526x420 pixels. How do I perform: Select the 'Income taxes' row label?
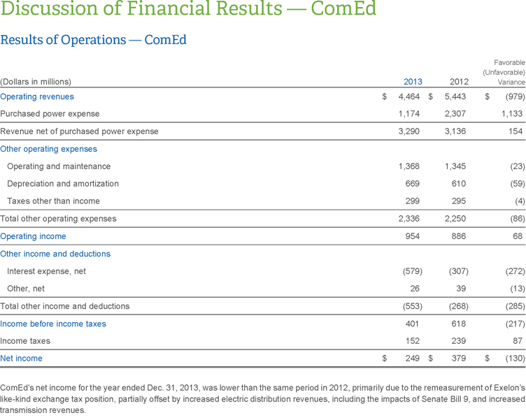(25, 341)
